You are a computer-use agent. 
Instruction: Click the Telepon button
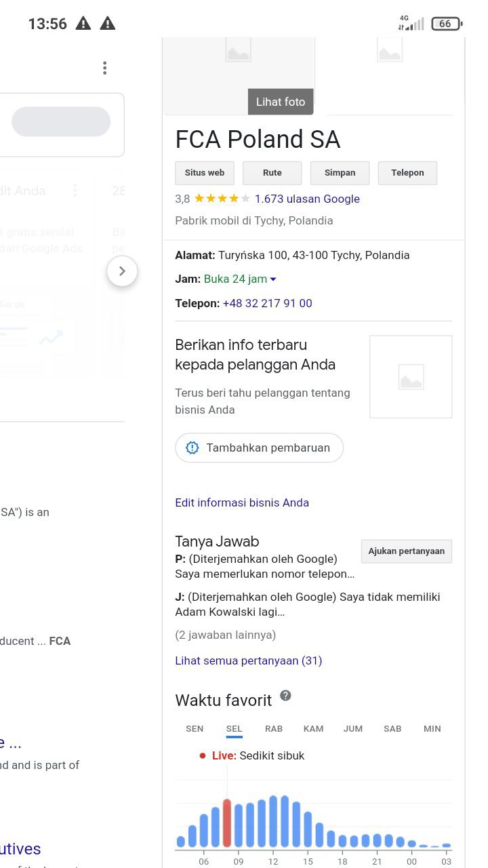pos(407,173)
